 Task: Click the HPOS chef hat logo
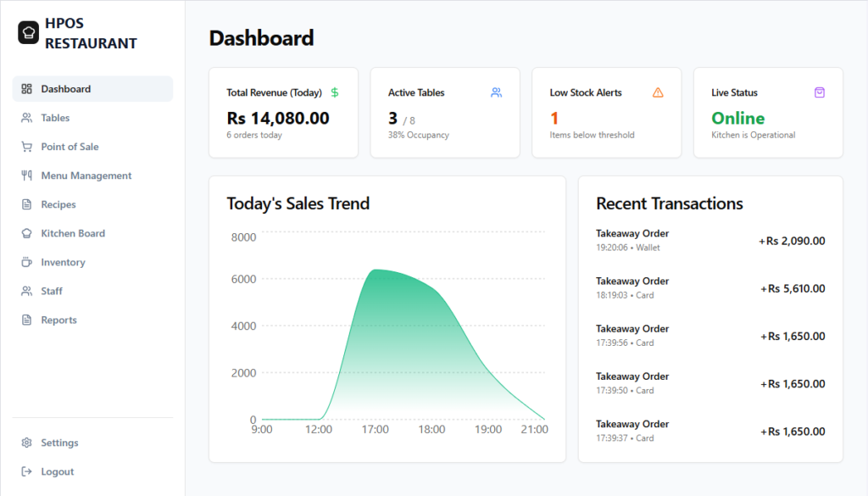[28, 32]
